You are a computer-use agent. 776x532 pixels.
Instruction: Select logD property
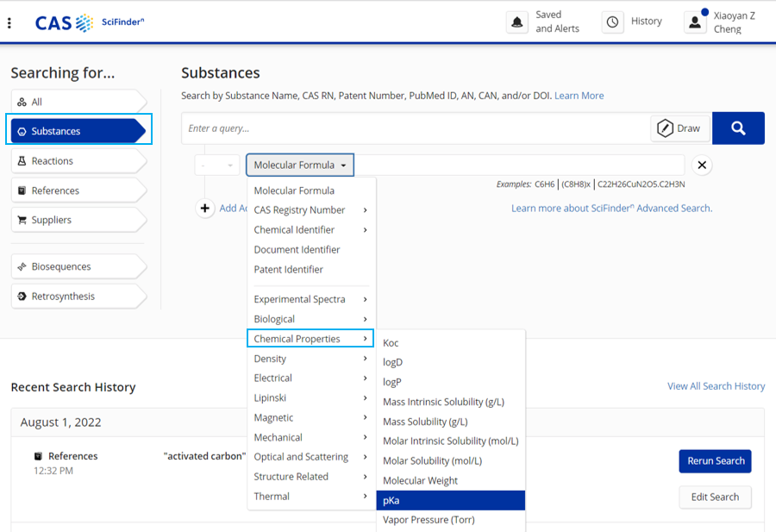450,362
